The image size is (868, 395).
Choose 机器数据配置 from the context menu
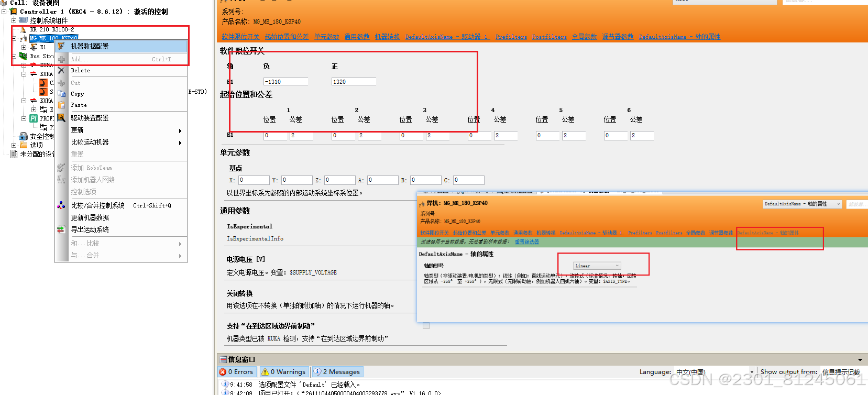point(121,46)
